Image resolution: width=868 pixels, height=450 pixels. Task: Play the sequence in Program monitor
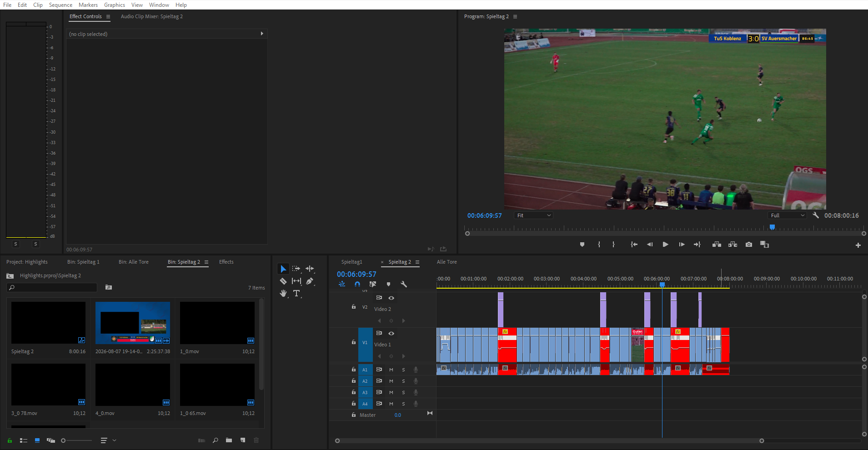[x=665, y=245]
